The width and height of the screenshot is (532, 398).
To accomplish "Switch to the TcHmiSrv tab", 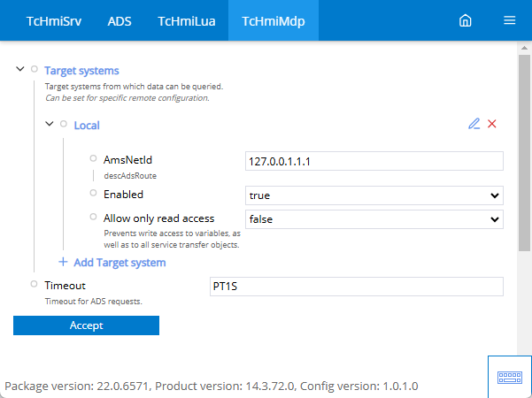I will [x=54, y=21].
